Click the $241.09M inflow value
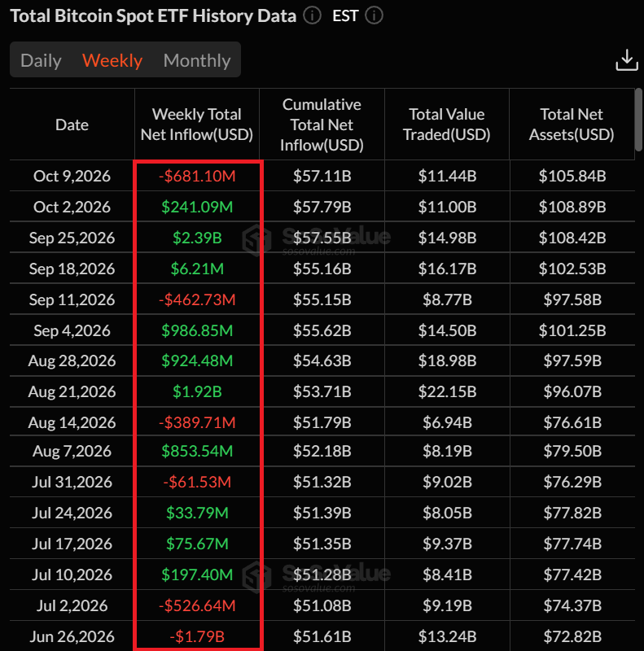The width and height of the screenshot is (644, 651). pos(197,207)
